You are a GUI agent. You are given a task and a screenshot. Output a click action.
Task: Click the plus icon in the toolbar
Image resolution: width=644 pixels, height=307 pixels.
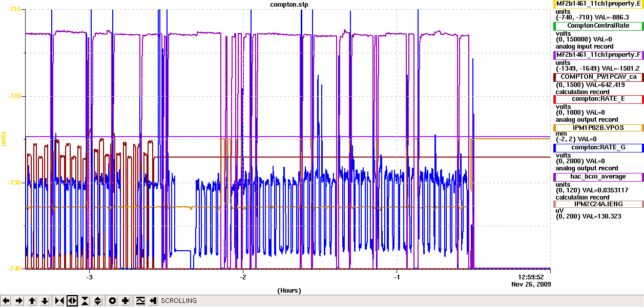point(125,301)
